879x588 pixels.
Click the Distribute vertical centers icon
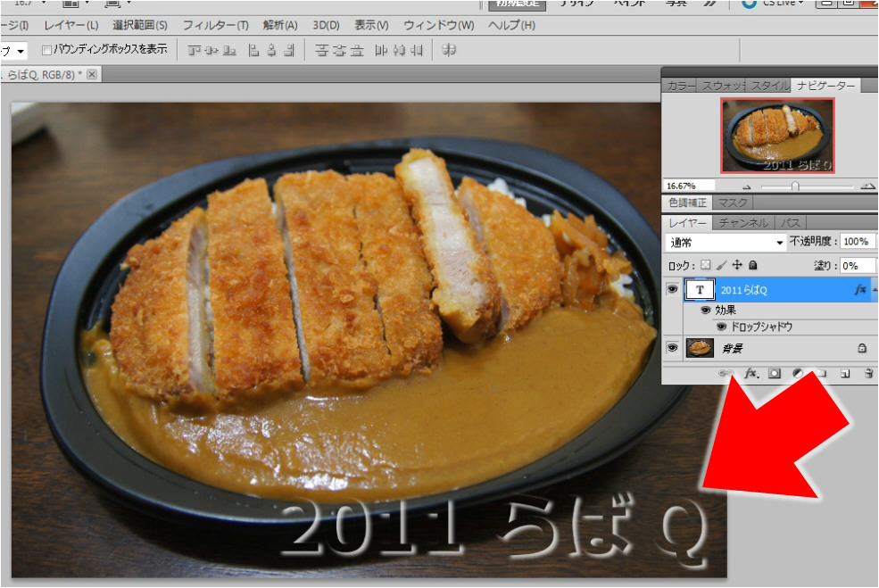(339, 51)
